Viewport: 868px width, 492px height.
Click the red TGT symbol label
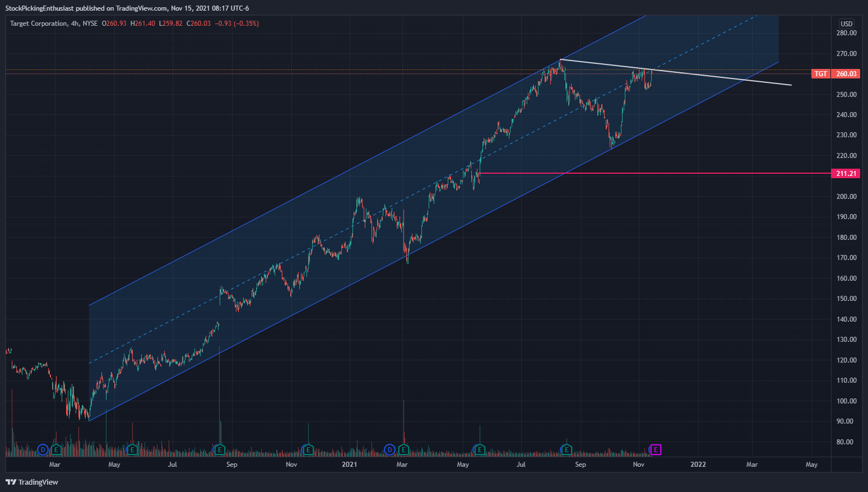[x=821, y=74]
